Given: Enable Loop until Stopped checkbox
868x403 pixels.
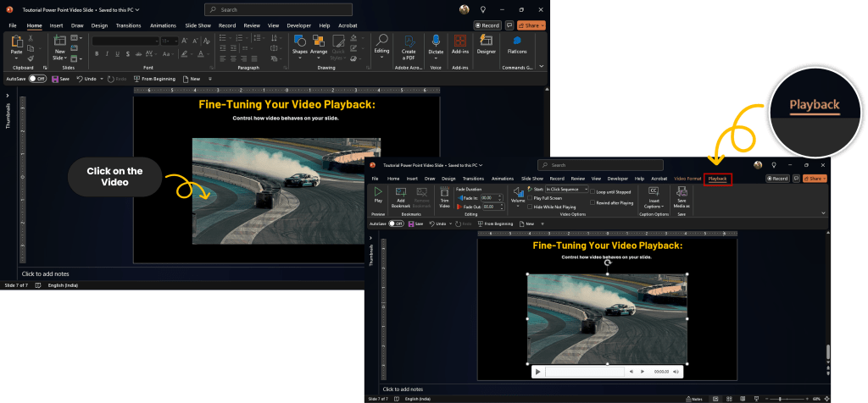Looking at the screenshot, I should click(591, 192).
